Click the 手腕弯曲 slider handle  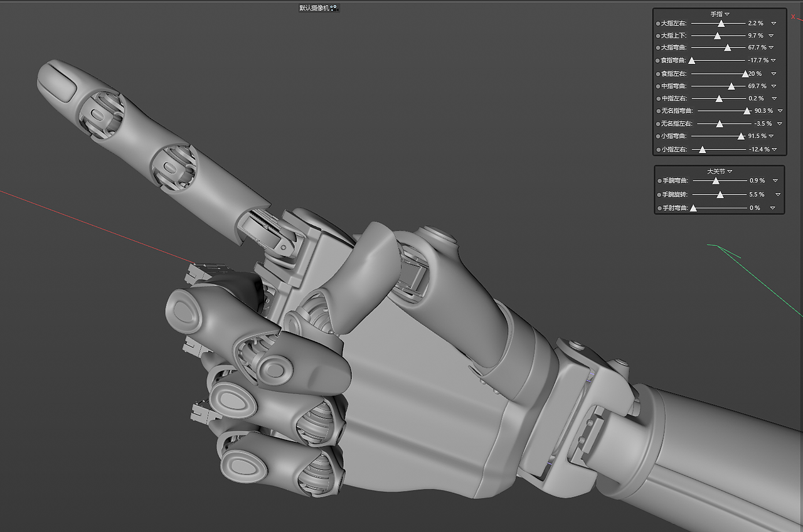click(716, 181)
